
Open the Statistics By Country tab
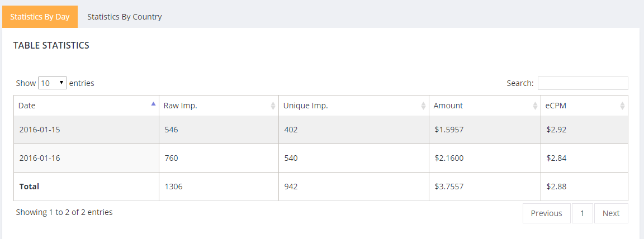click(x=124, y=17)
